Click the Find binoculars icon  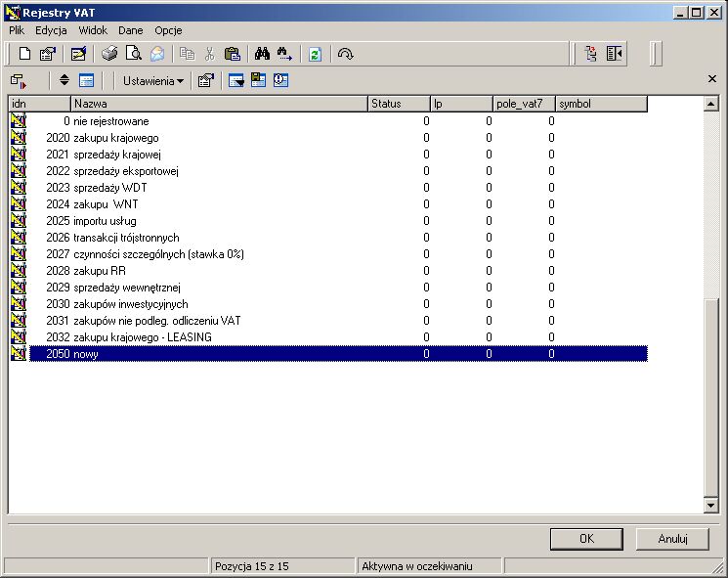[262, 54]
